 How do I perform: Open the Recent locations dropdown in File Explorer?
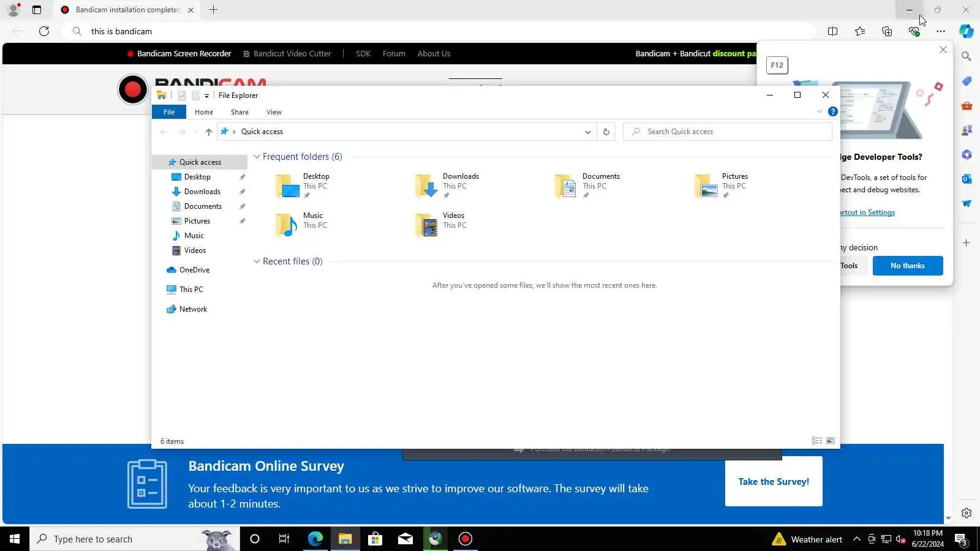point(195,132)
